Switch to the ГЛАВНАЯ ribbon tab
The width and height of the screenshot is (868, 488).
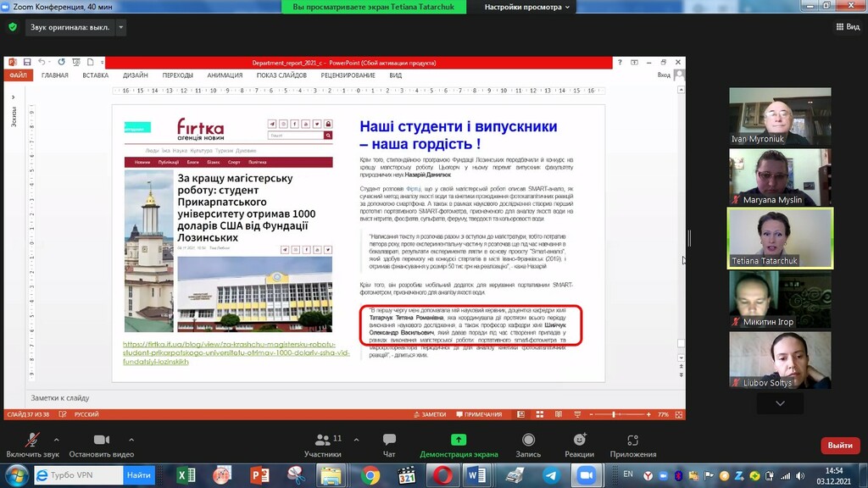(55, 75)
